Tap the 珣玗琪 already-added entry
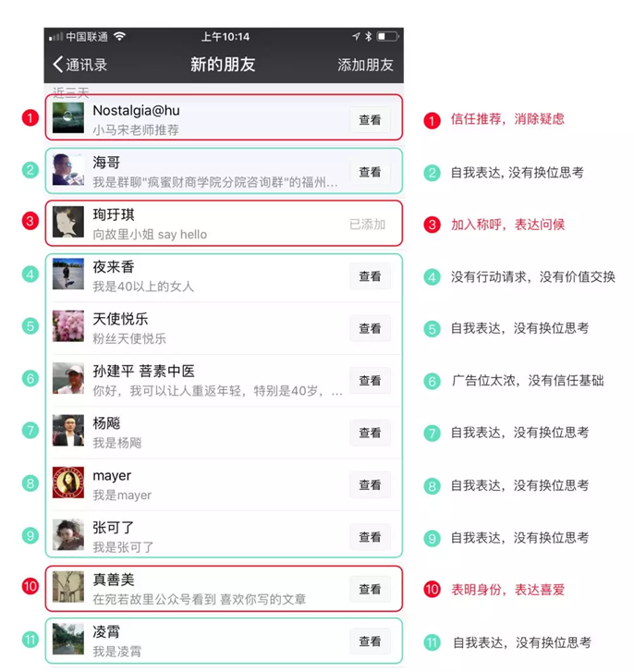Image resolution: width=634 pixels, height=672 pixels. [x=224, y=224]
